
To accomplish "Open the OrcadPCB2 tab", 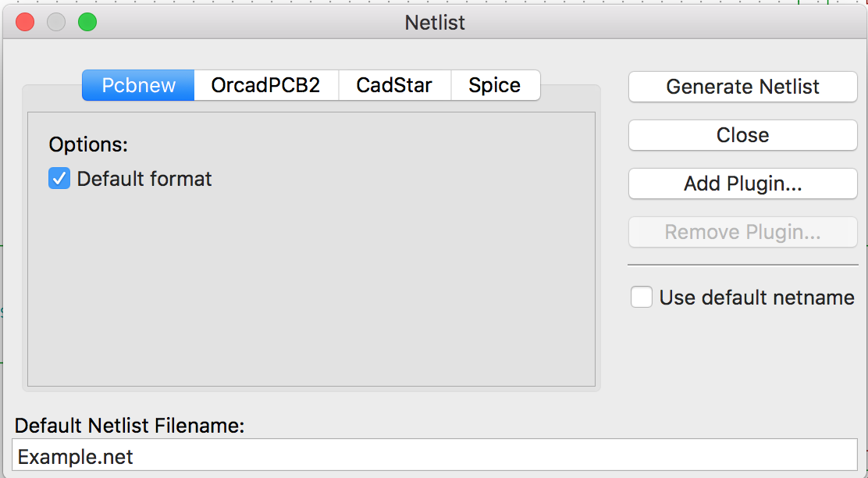I will point(265,85).
